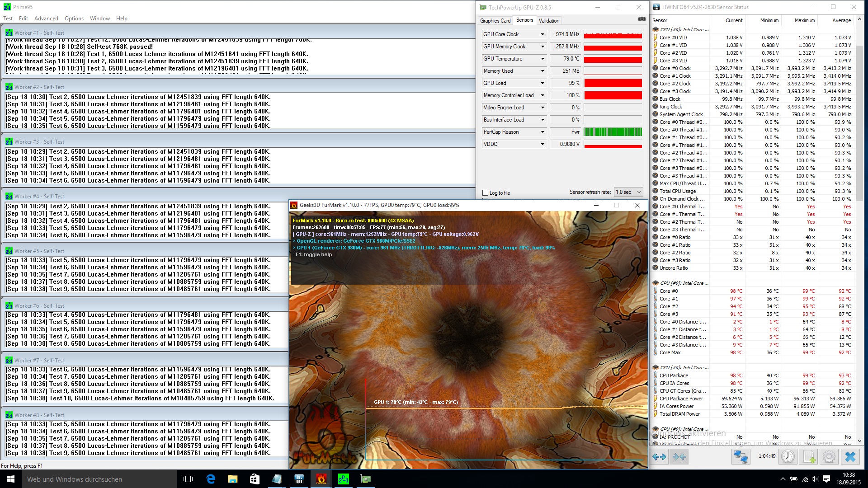This screenshot has width=868, height=488.
Task: Open Prime95 Window menu
Action: (x=99, y=19)
